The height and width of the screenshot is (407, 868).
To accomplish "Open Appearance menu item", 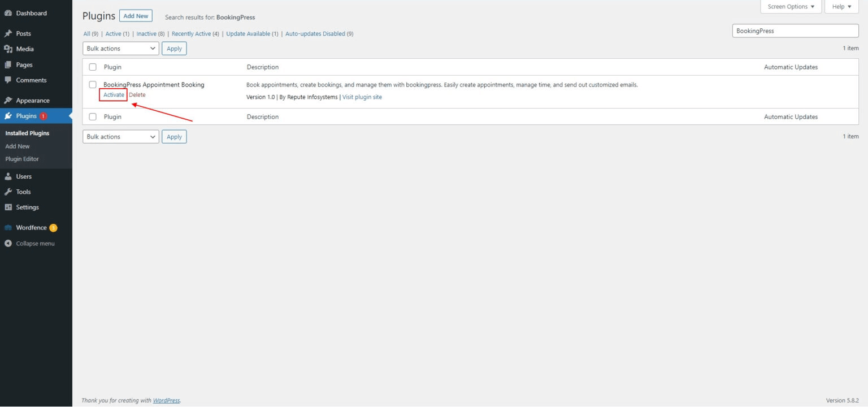I will tap(33, 101).
